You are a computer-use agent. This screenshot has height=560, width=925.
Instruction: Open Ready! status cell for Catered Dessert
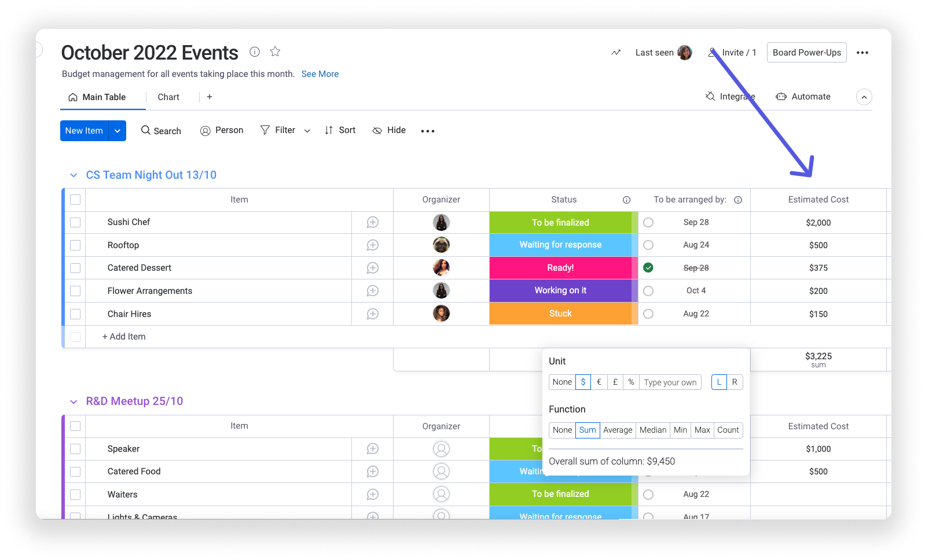click(560, 268)
